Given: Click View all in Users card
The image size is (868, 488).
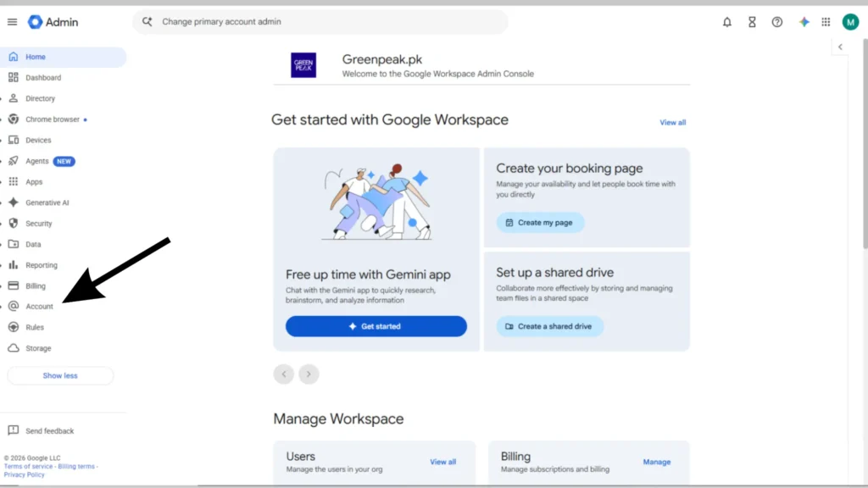Looking at the screenshot, I should [442, 462].
